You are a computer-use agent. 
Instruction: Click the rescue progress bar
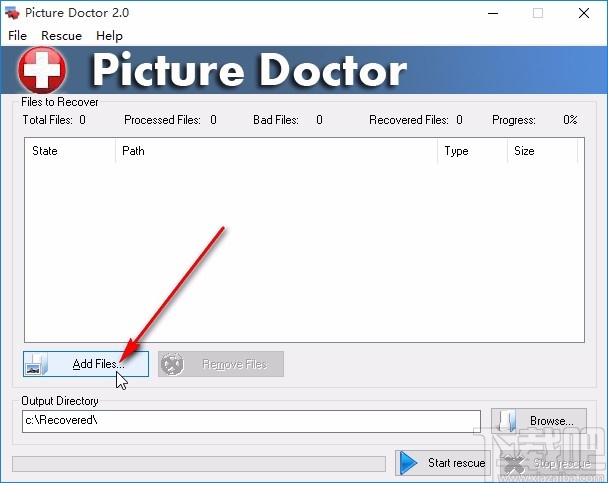tap(199, 464)
